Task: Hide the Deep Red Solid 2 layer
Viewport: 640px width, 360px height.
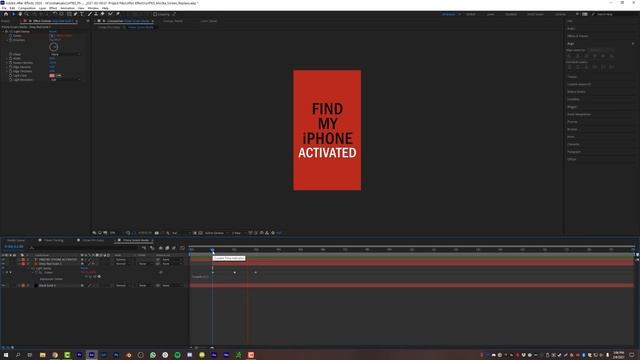Action: [3, 264]
